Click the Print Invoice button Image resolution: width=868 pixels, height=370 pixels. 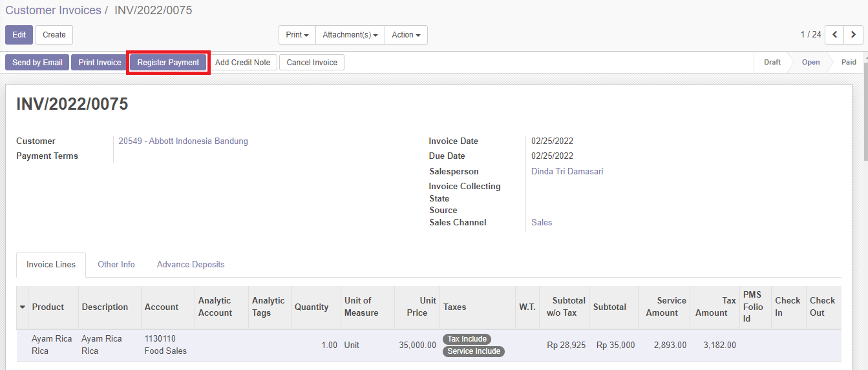[100, 63]
